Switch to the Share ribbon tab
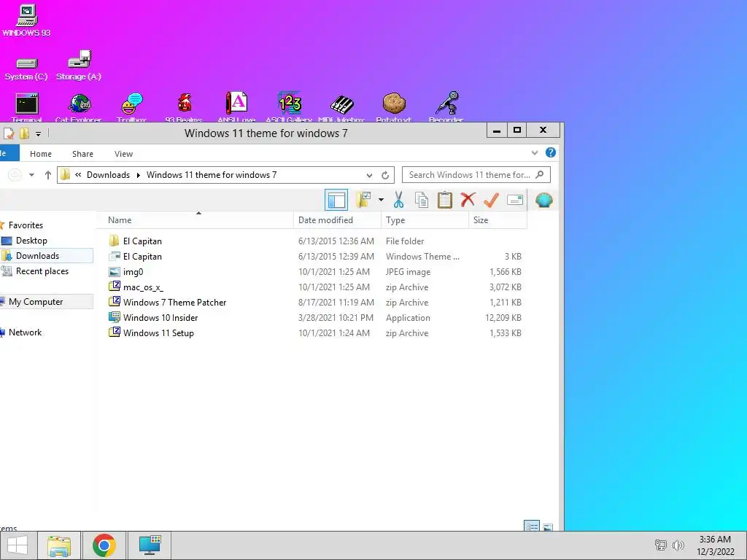Screen dimensions: 747x560 point(82,154)
